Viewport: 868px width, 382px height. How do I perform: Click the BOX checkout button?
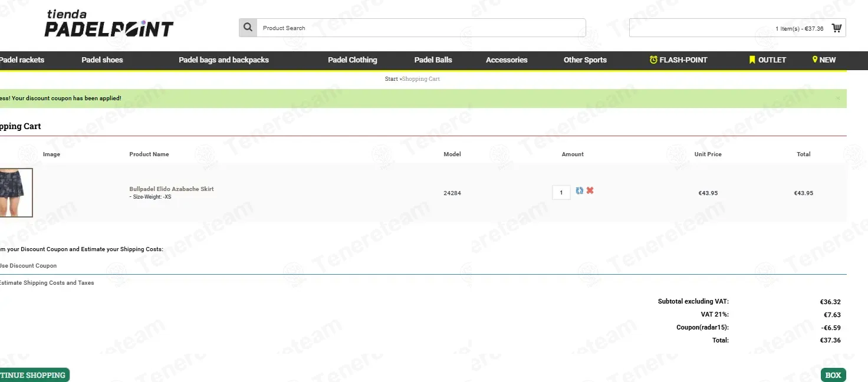[833, 375]
